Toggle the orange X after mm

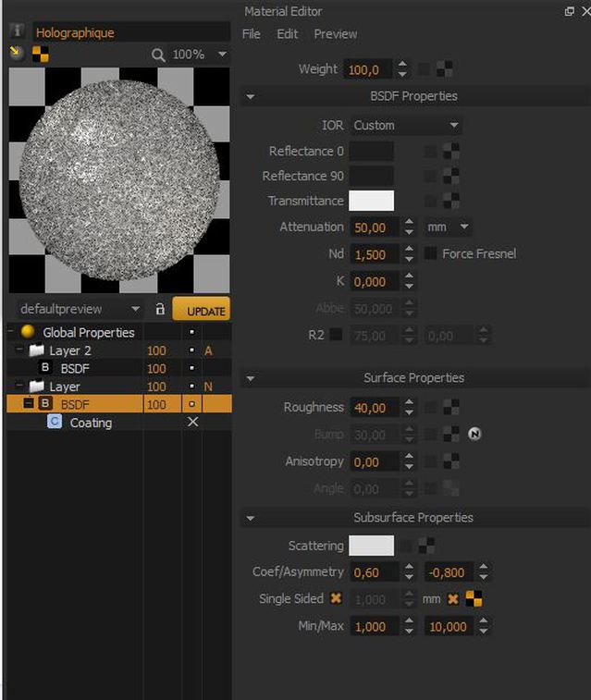tap(452, 598)
